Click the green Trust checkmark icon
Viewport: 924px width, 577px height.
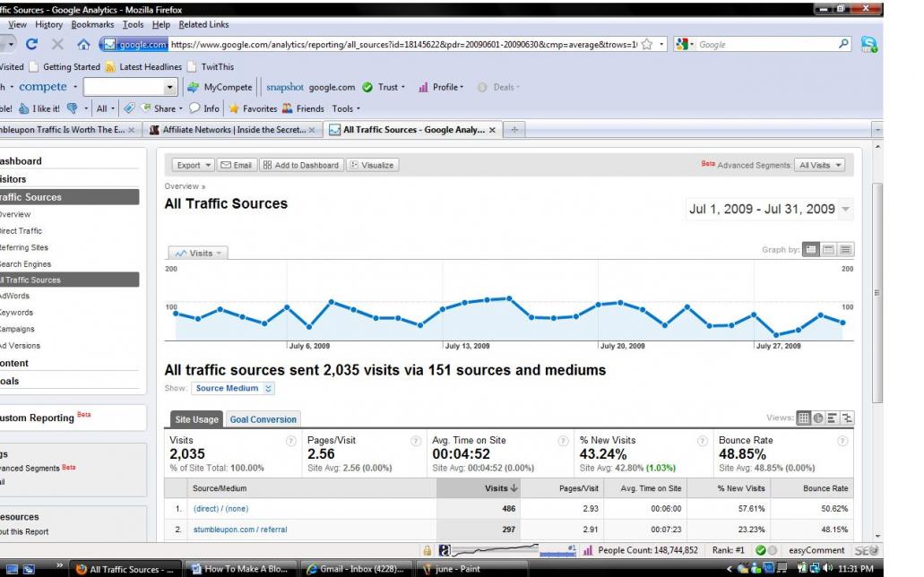coord(367,87)
